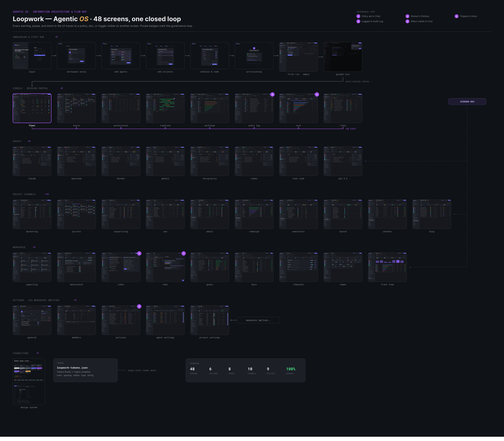Select the glm 5.2 agent thumbnail
Screen dimensions: 504x441
click(343, 161)
